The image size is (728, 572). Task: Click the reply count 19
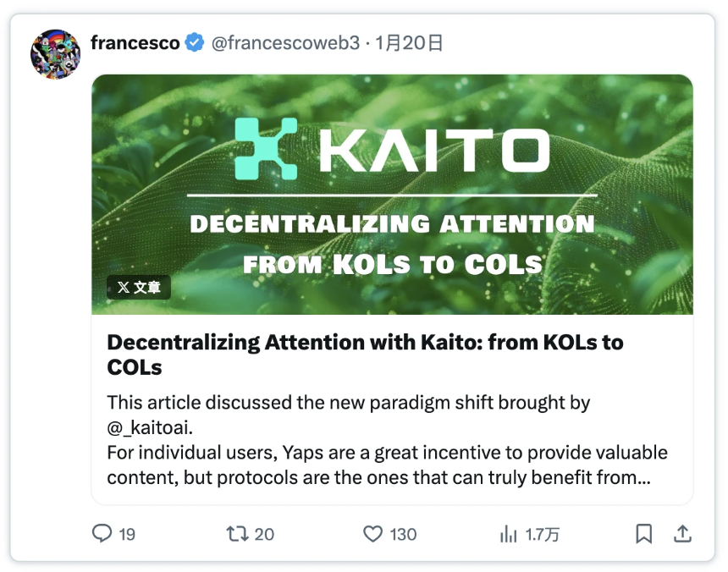[127, 535]
